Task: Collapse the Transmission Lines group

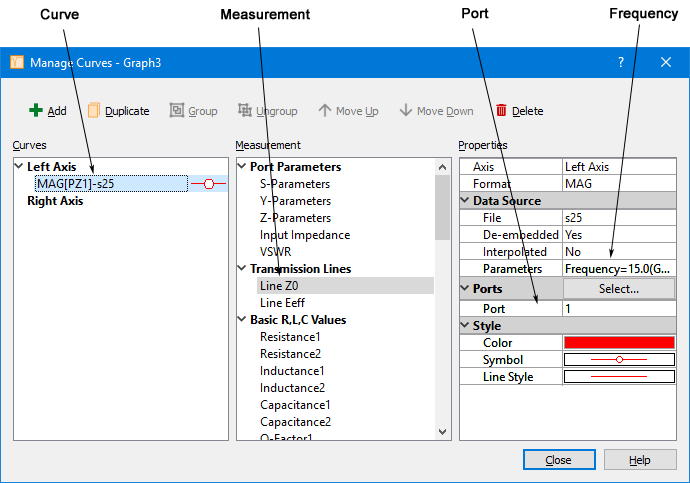Action: click(242, 268)
